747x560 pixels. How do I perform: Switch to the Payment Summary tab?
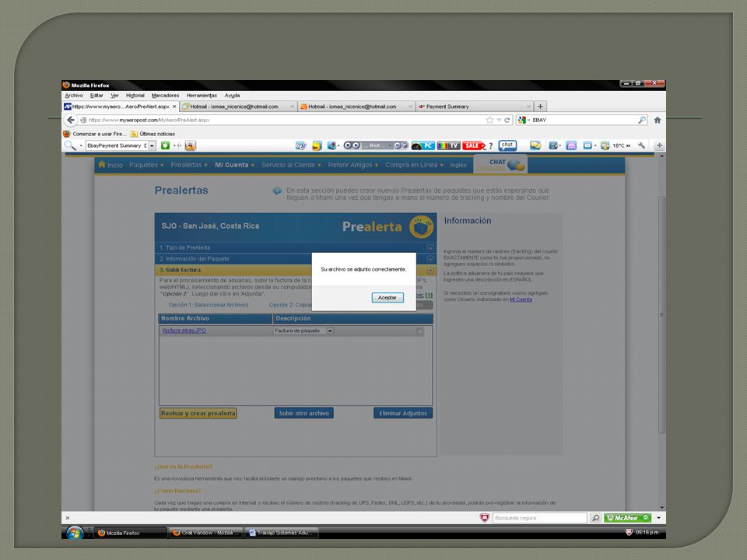[x=474, y=107]
